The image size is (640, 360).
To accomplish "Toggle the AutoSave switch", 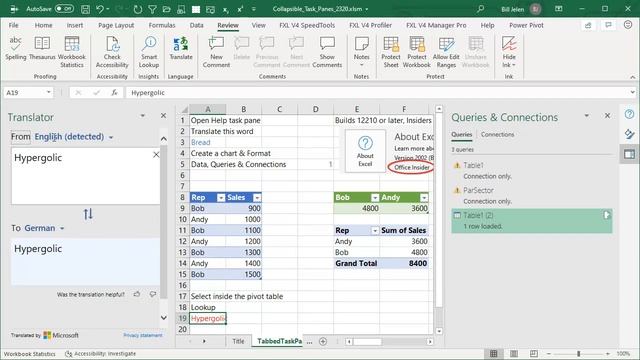I will [64, 9].
